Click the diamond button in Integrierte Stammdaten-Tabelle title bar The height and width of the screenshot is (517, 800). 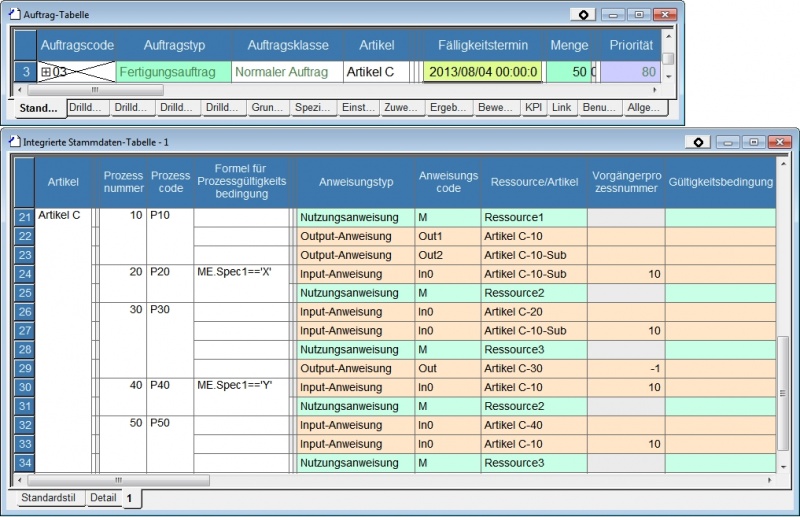pos(698,142)
